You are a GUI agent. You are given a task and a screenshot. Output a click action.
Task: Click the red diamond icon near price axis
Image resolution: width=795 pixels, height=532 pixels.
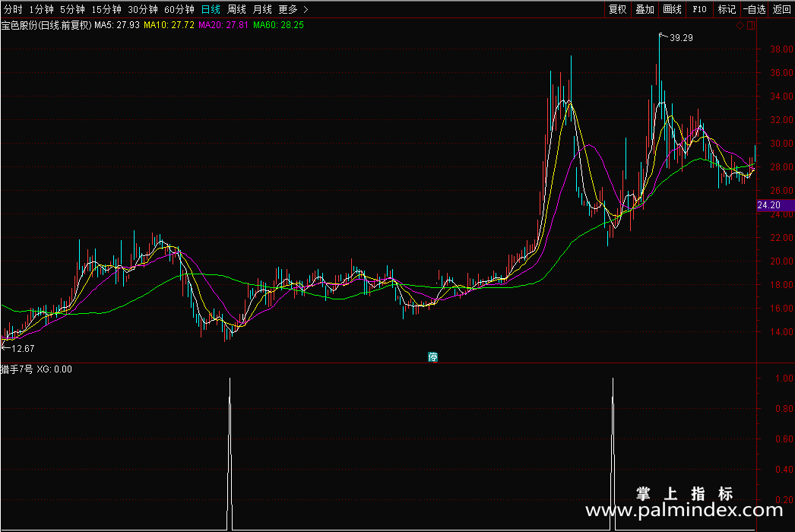(740, 25)
